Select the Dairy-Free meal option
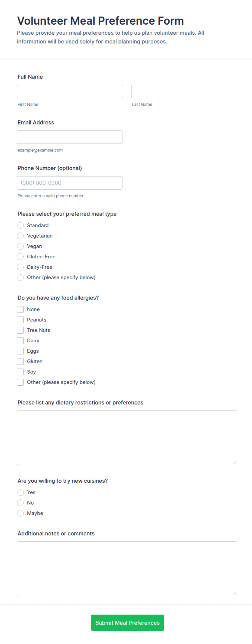 [20, 267]
